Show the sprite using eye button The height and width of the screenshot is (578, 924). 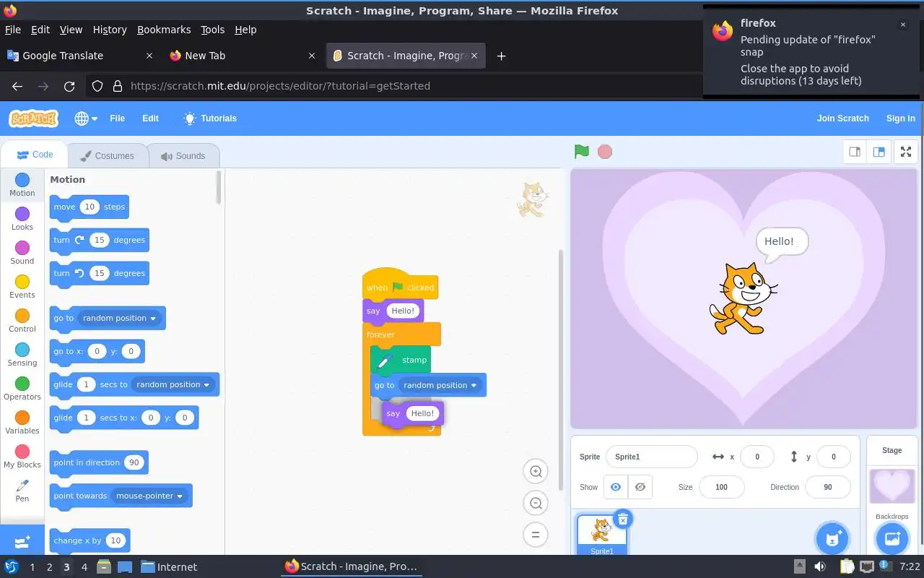point(615,487)
